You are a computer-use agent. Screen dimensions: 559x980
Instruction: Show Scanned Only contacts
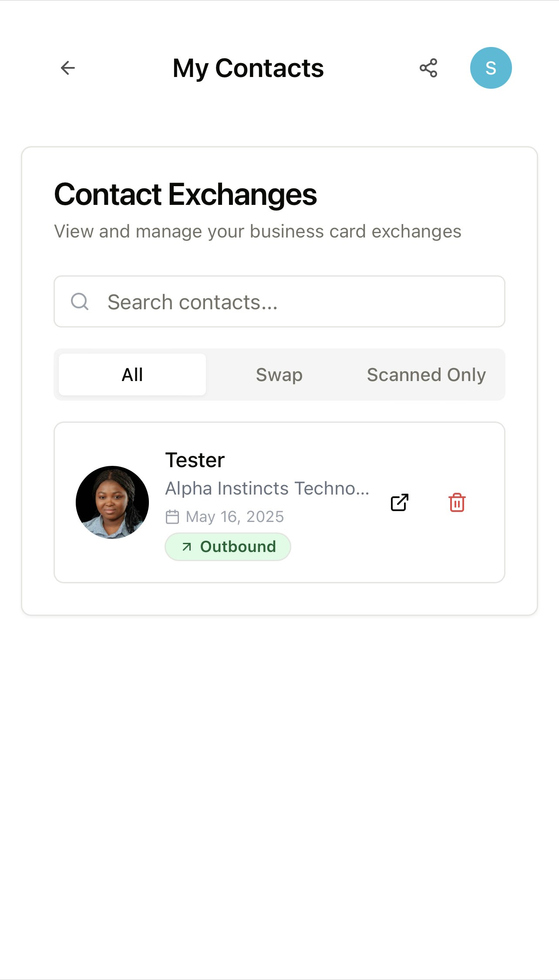426,375
